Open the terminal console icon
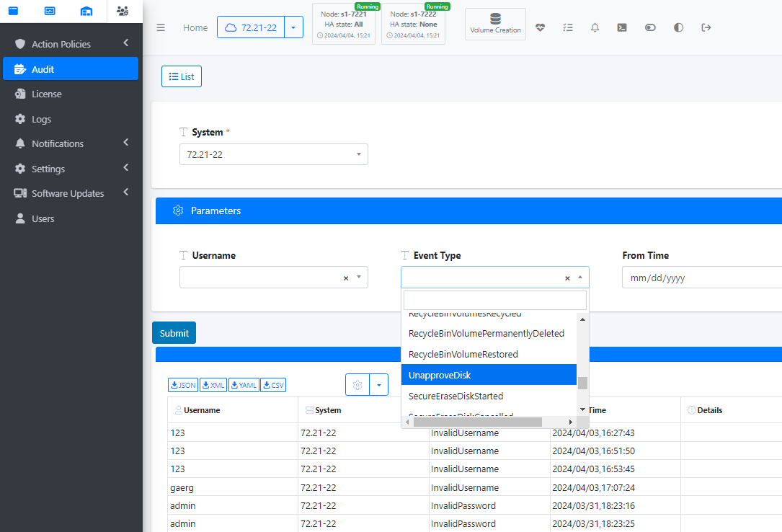Image resolution: width=782 pixels, height=532 pixels. click(x=622, y=27)
